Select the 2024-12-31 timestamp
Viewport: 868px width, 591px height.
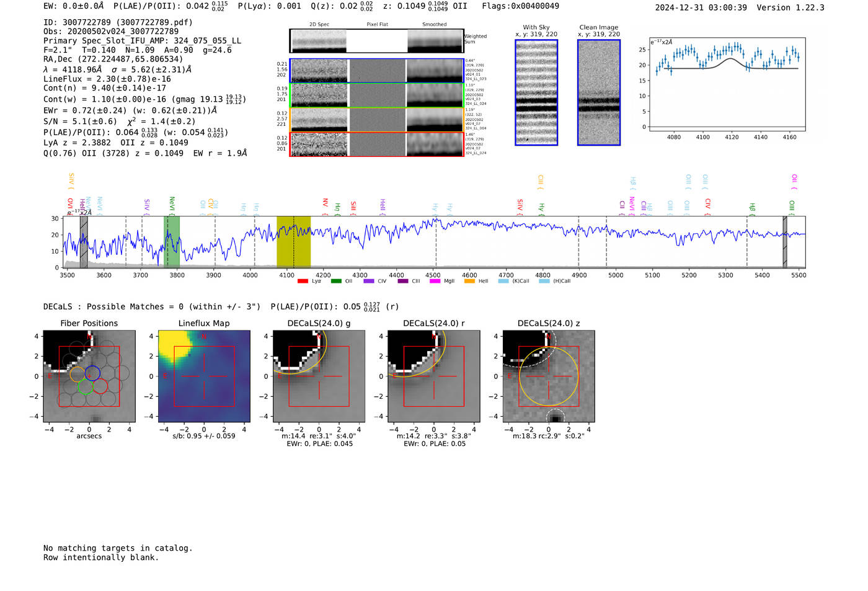click(x=701, y=7)
